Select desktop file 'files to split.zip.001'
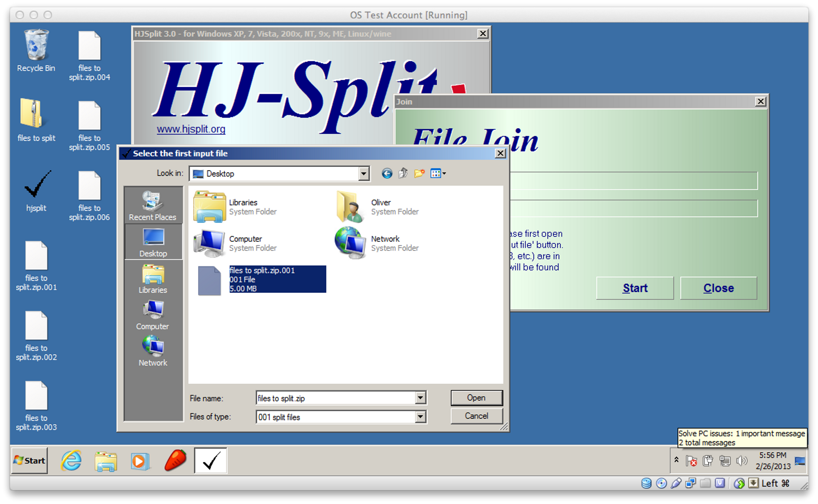Screen dimensions: 818x504 pyautogui.click(x=36, y=266)
